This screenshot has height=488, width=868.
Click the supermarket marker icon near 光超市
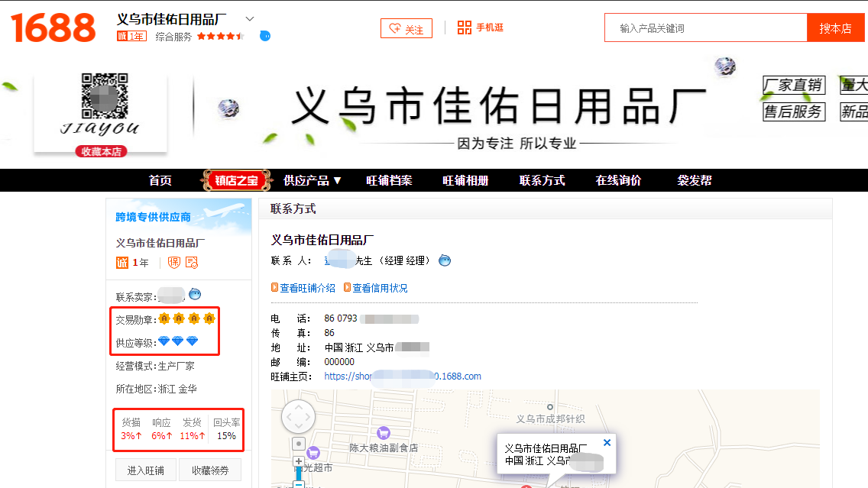(x=313, y=453)
